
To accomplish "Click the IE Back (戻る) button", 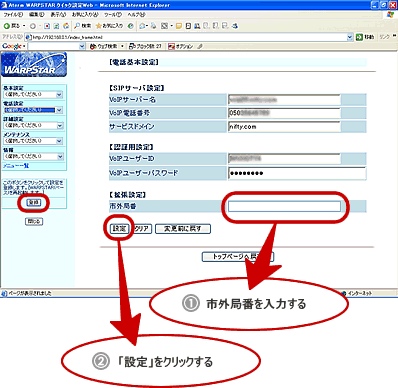I will point(12,26).
